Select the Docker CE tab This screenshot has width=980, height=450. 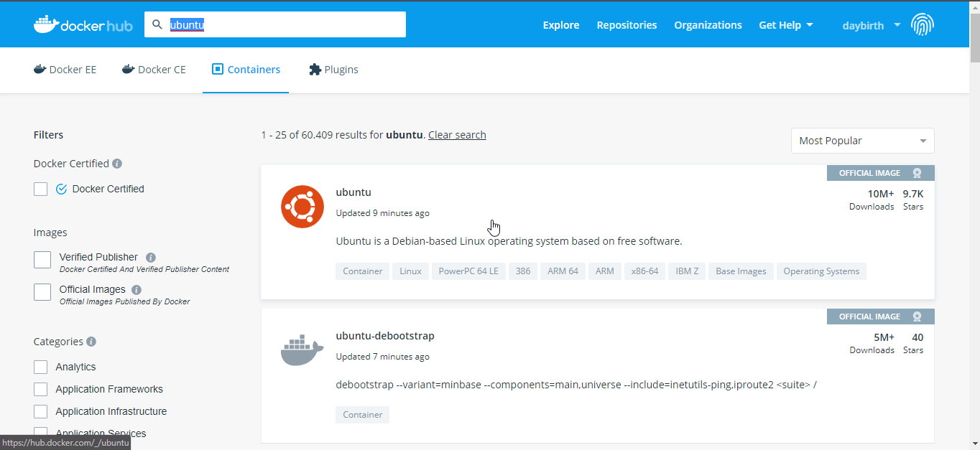[x=154, y=70]
